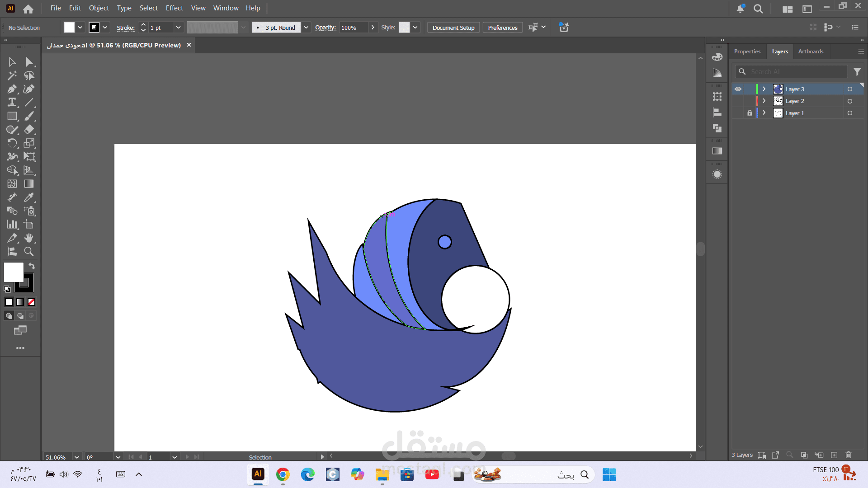Screen dimensions: 868x488
Task: Hide Layer 3 using eye icon
Action: click(x=738, y=89)
